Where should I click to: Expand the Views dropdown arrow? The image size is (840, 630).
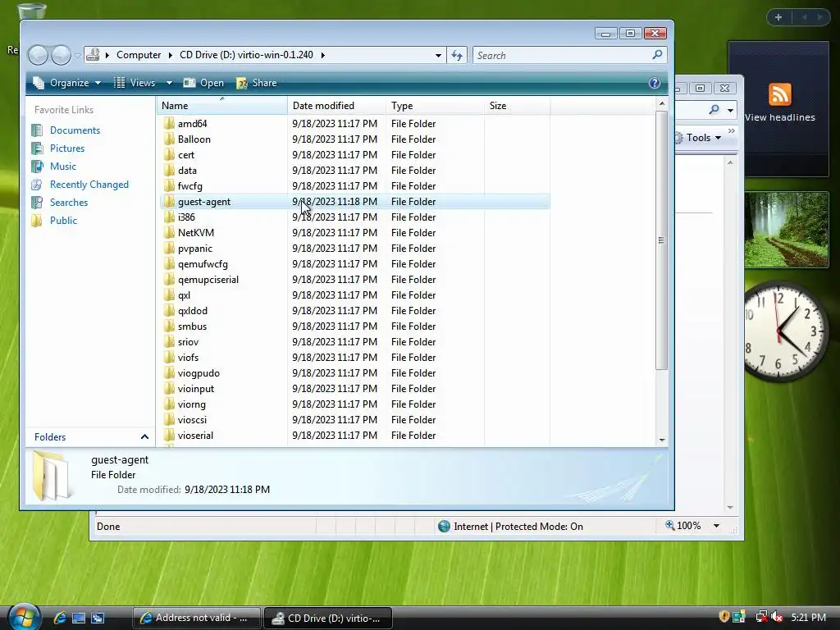[169, 83]
